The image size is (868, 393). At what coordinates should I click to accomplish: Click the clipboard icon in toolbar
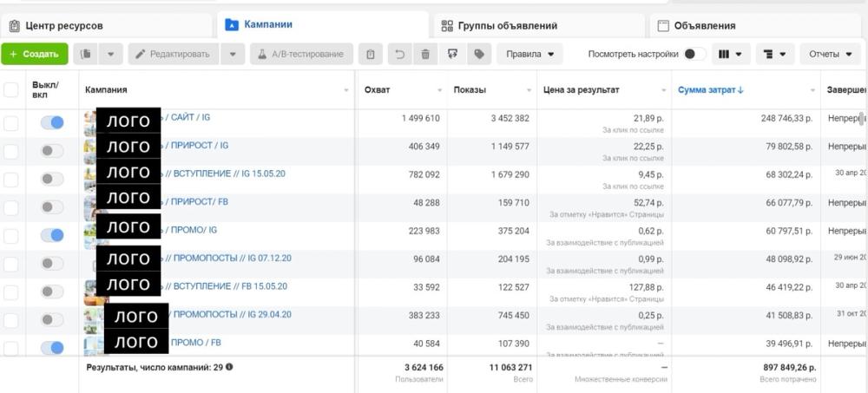(371, 55)
